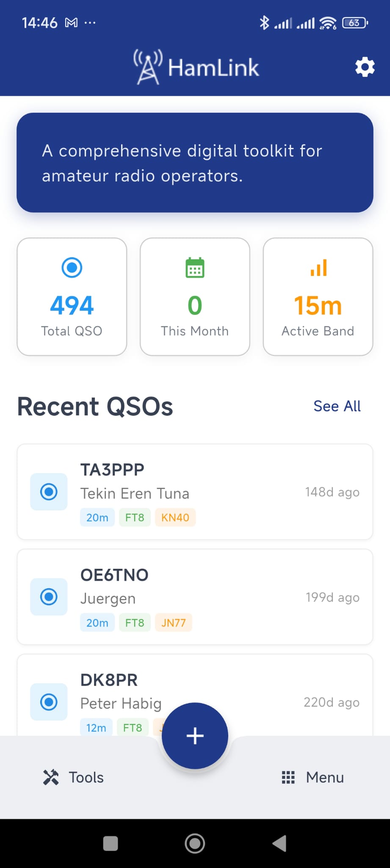Tap the Gmail notification icon
The width and height of the screenshot is (390, 868).
[71, 22]
